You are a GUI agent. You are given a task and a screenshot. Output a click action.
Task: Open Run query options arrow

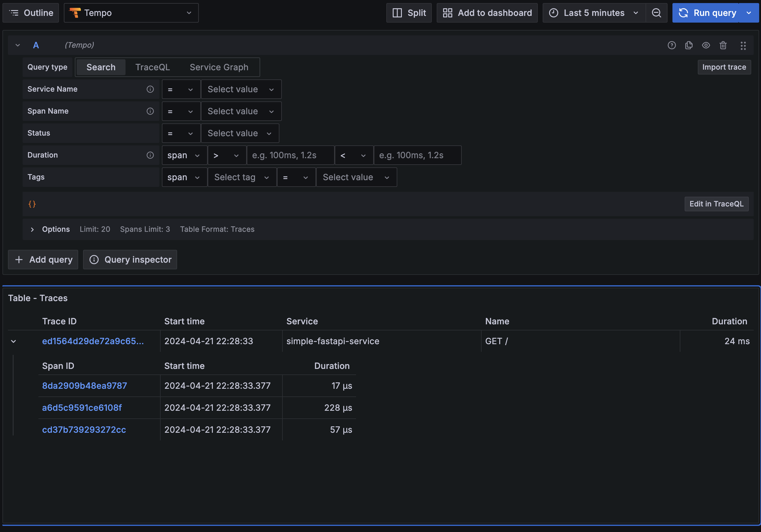(x=749, y=13)
